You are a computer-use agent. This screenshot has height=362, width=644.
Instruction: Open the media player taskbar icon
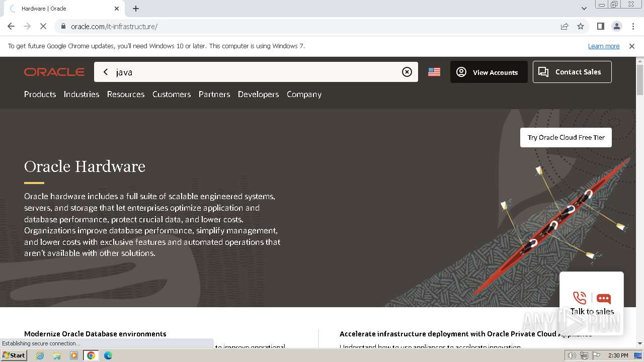pyautogui.click(x=74, y=355)
